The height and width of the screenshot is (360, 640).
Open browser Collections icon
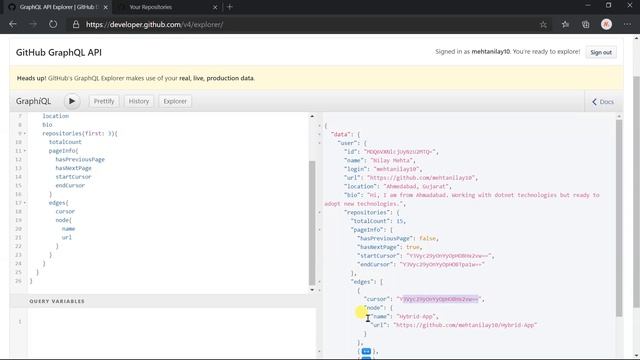[586, 24]
